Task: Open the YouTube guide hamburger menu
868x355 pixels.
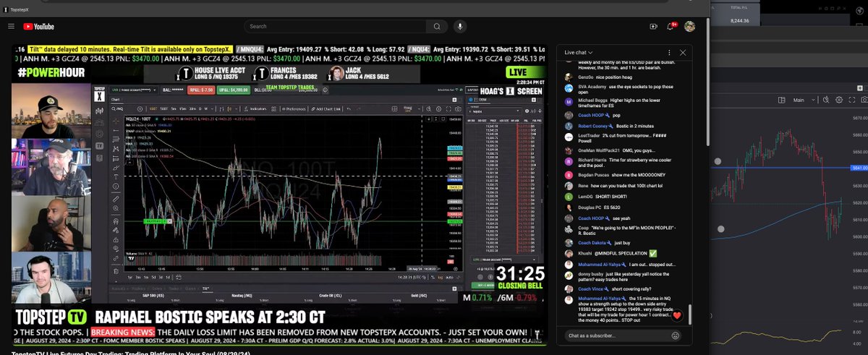Action: (x=11, y=27)
